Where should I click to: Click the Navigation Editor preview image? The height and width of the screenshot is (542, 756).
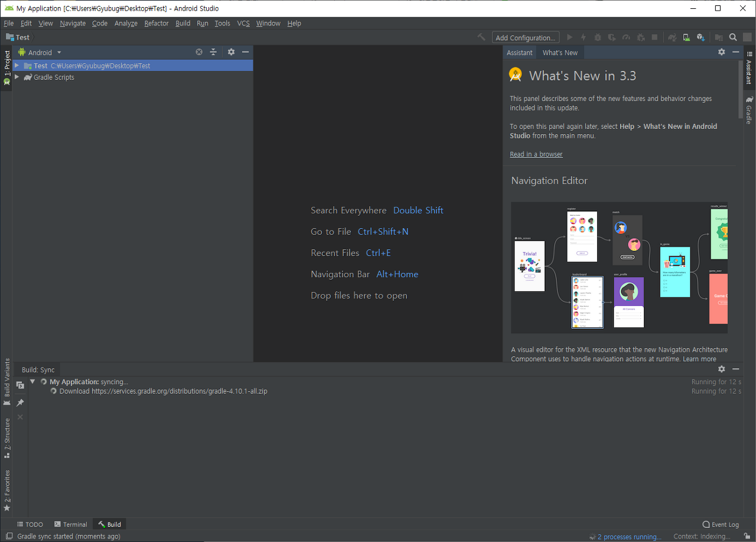(619, 268)
